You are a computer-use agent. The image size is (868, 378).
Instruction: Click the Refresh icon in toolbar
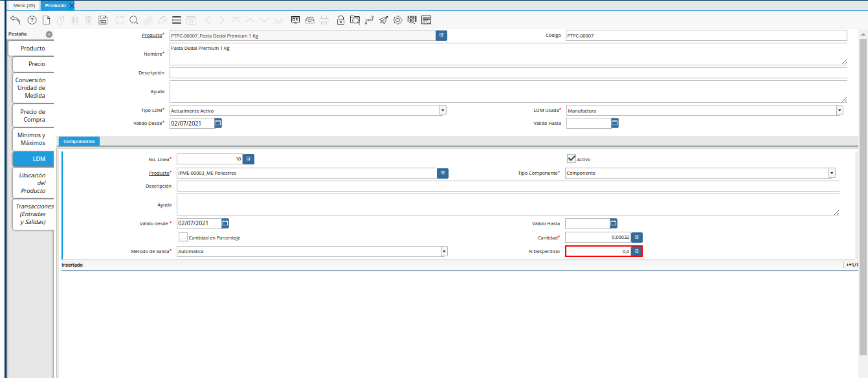point(120,20)
